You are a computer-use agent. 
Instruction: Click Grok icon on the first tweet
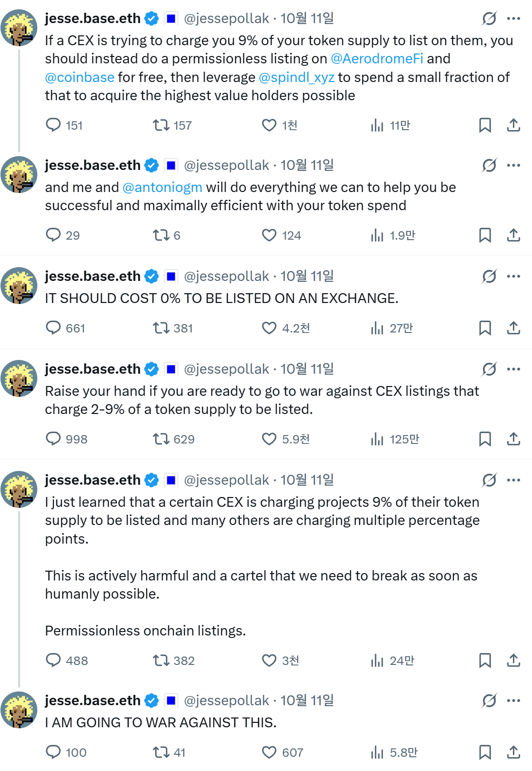(x=489, y=19)
